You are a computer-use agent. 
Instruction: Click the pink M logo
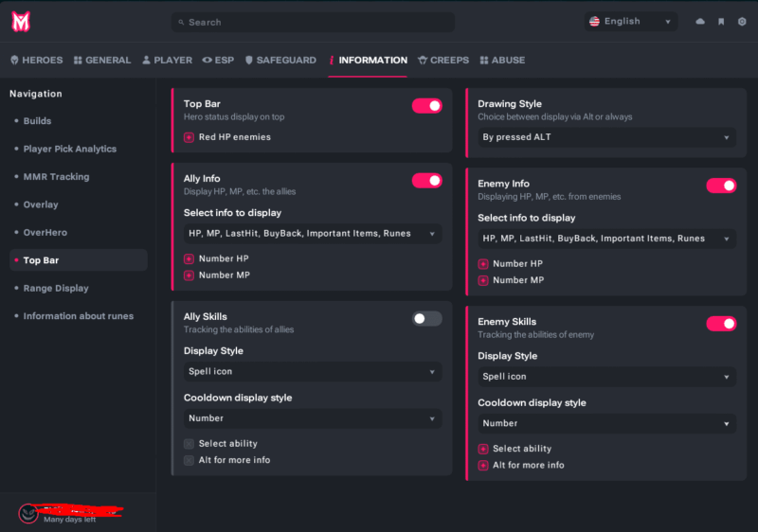[21, 22]
